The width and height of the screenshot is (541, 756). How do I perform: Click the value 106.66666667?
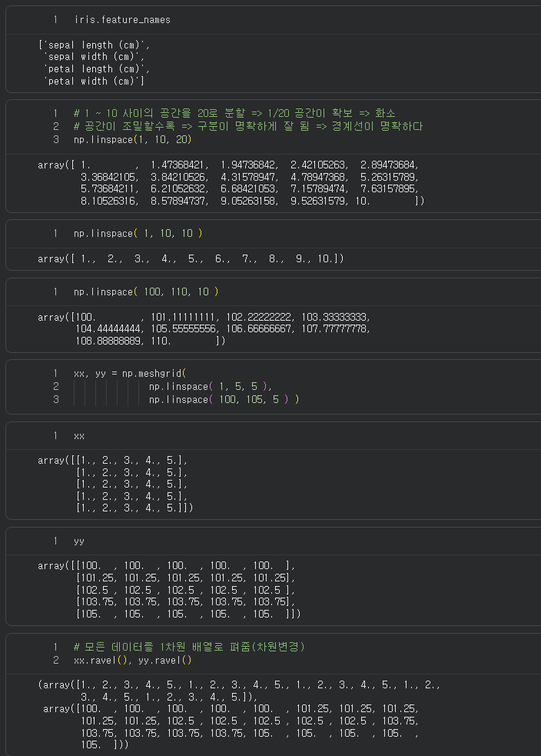(x=259, y=329)
